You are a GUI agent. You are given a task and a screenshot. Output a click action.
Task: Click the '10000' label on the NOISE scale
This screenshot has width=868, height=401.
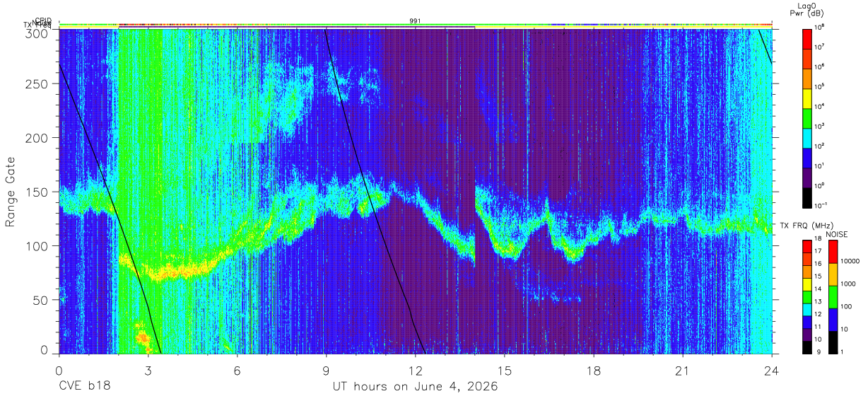851,261
